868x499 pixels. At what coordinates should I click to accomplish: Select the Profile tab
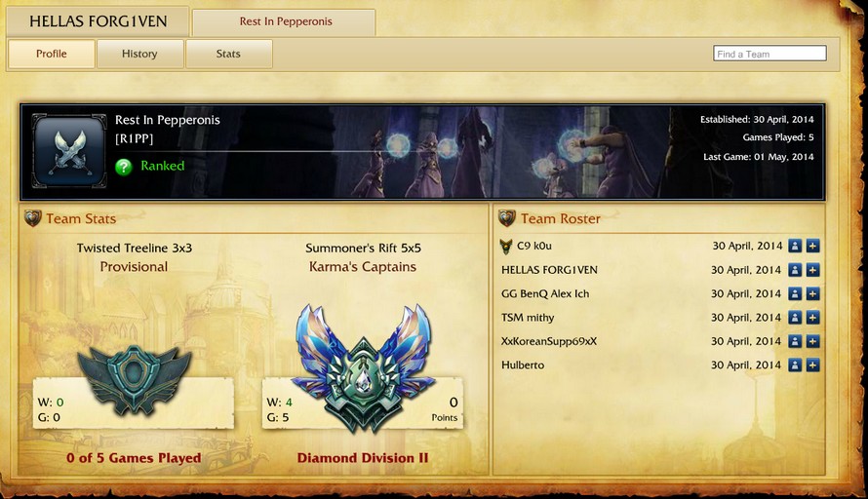pyautogui.click(x=52, y=54)
